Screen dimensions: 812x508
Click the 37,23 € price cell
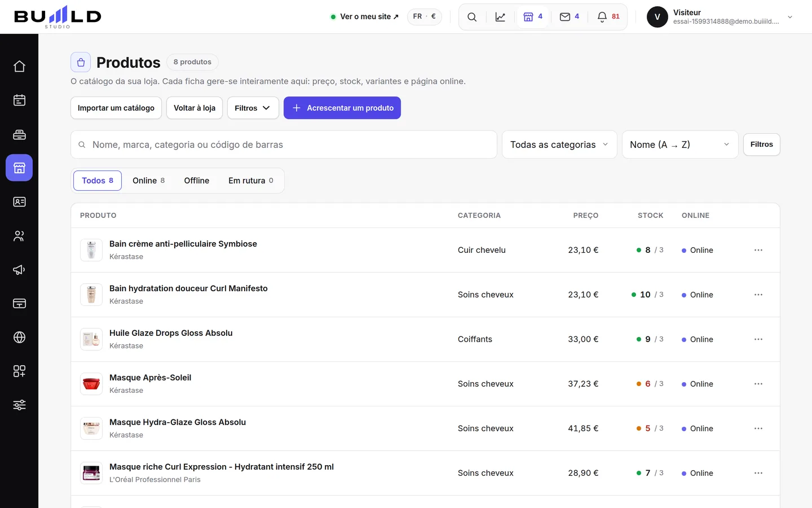(583, 384)
